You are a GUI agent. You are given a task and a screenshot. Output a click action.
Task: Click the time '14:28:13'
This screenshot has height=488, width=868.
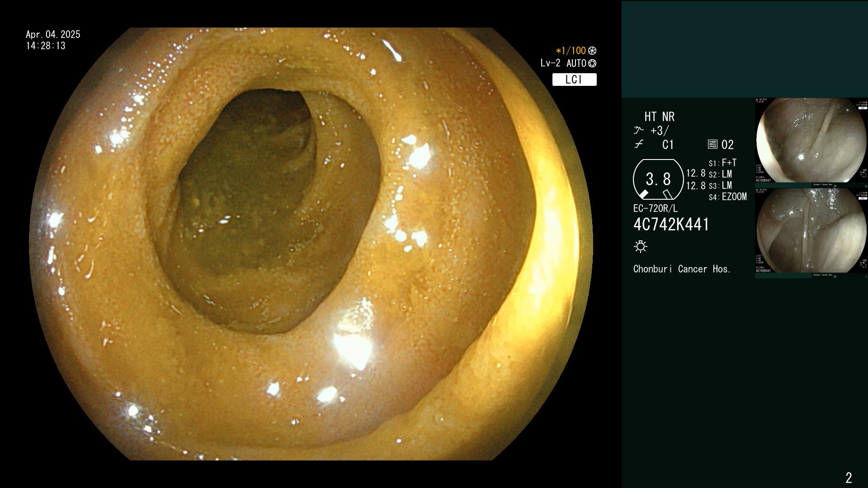click(x=46, y=46)
